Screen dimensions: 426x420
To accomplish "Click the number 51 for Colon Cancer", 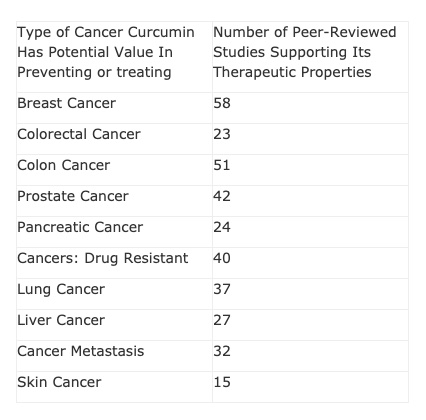I will click(x=222, y=165).
